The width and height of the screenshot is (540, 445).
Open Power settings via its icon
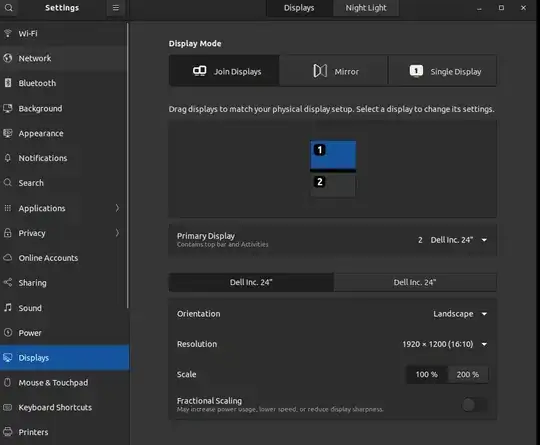click(8, 333)
